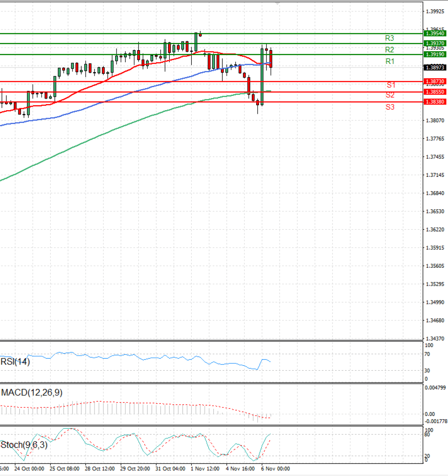The height and width of the screenshot is (476, 448).
Task: Click the R1 price tag 1.39190
Action: [x=435, y=54]
